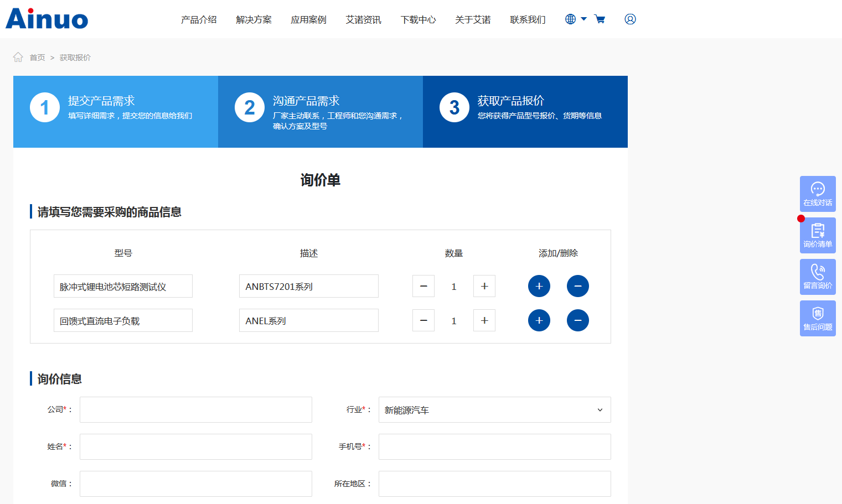Open the 行业 dropdown showing 新能源汽车

tap(495, 409)
